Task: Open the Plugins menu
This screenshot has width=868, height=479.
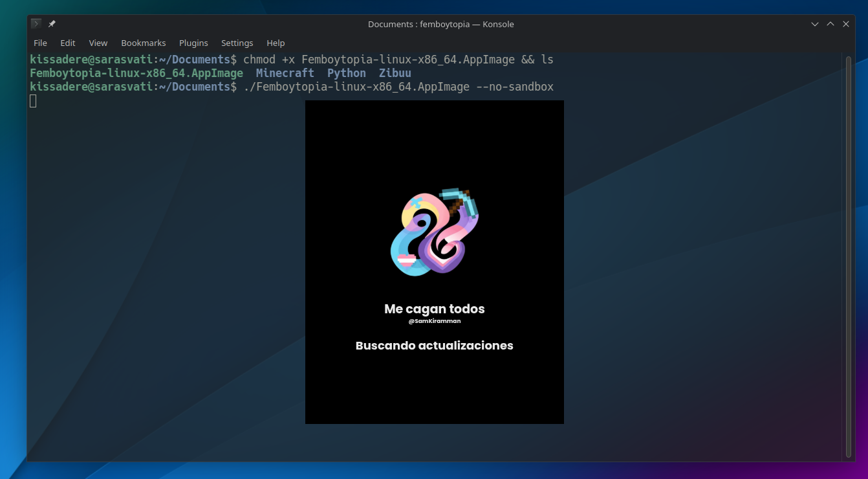Action: tap(193, 43)
